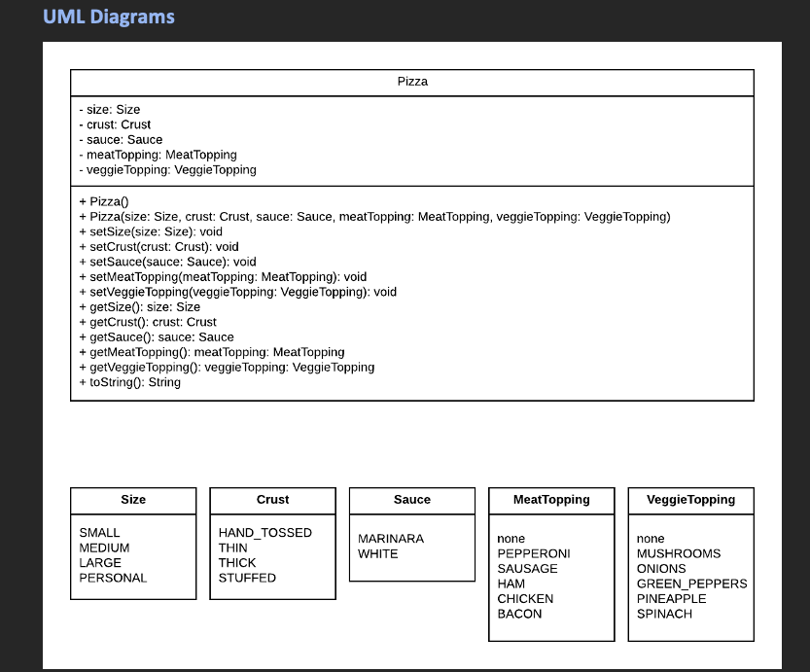Select the Sauce box title
810x672 pixels.
(411, 500)
